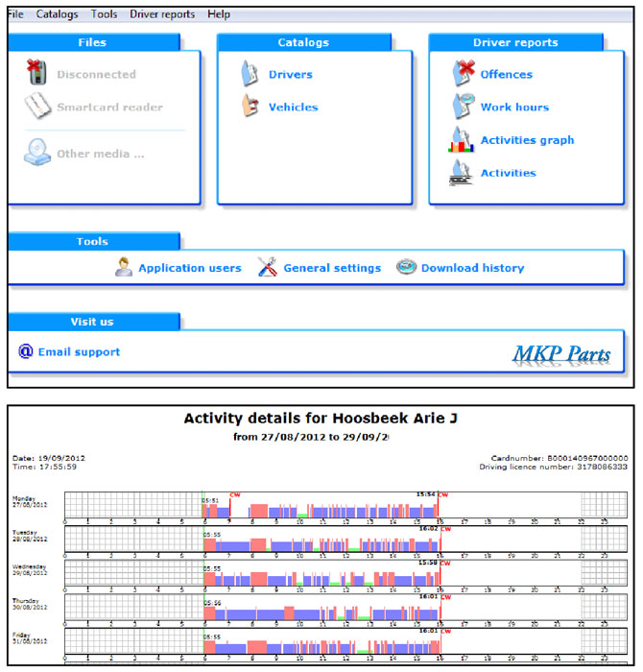Click the Download history link text

pyautogui.click(x=472, y=268)
